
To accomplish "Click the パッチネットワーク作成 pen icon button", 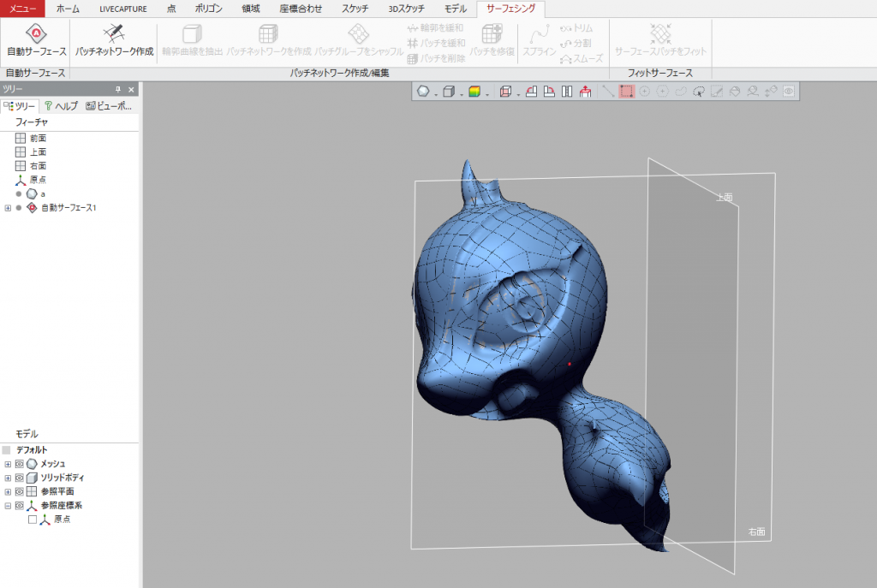I will pos(114,40).
